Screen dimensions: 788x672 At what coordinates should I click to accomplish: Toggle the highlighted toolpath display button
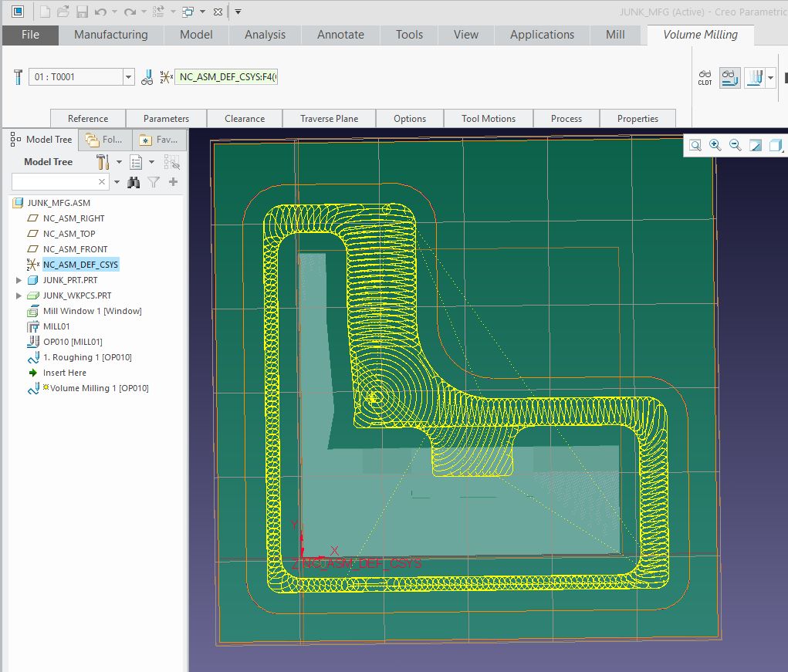click(x=729, y=77)
